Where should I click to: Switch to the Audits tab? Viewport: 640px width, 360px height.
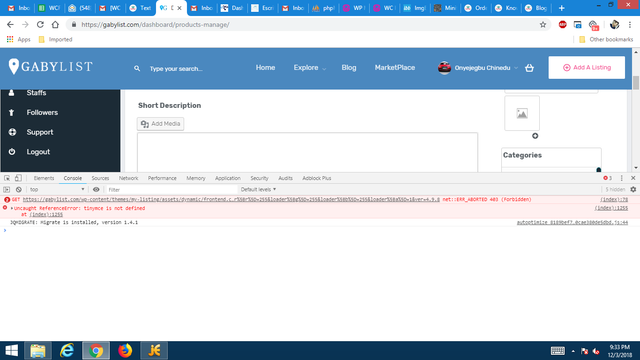[285, 178]
